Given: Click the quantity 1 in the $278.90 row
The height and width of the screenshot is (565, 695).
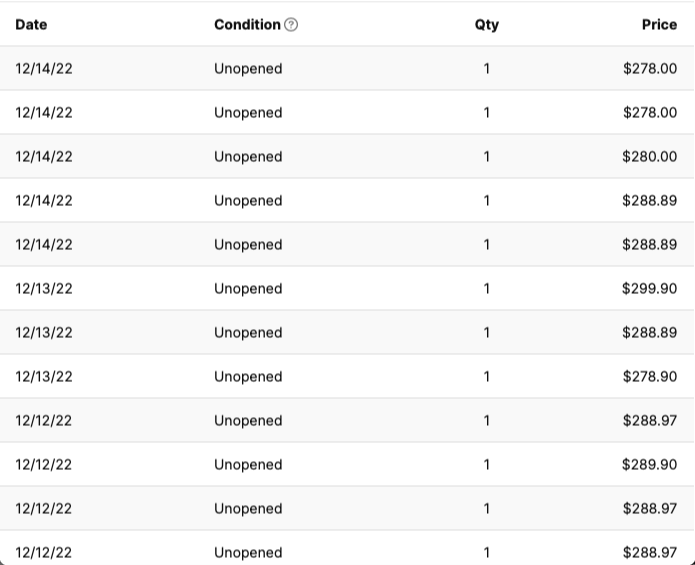Looking at the screenshot, I should pyautogui.click(x=487, y=377).
